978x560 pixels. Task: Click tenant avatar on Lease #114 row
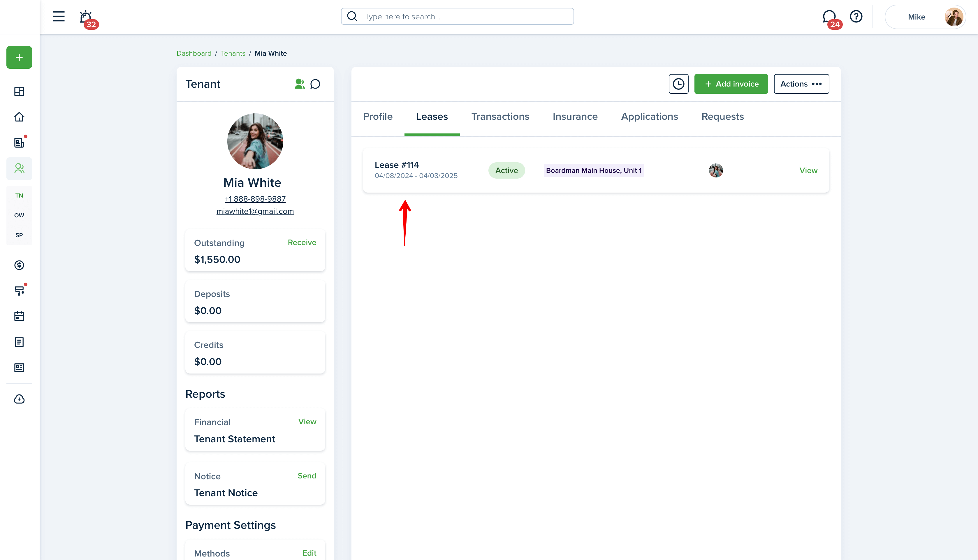click(716, 170)
